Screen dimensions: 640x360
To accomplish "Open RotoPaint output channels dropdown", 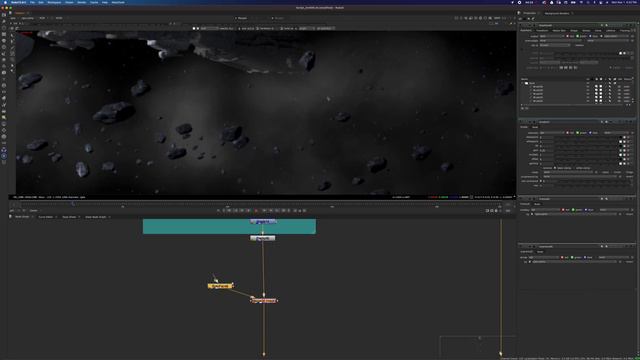I will 551,36.
